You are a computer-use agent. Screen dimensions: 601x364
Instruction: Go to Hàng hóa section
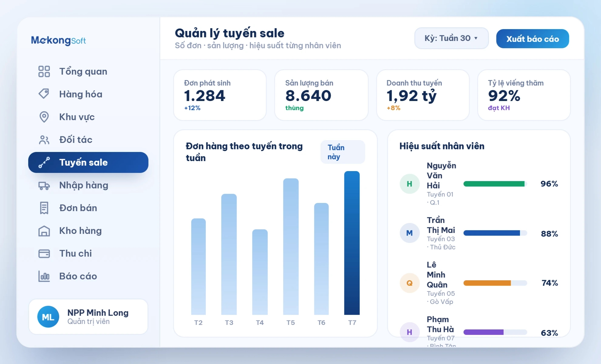coord(88,94)
